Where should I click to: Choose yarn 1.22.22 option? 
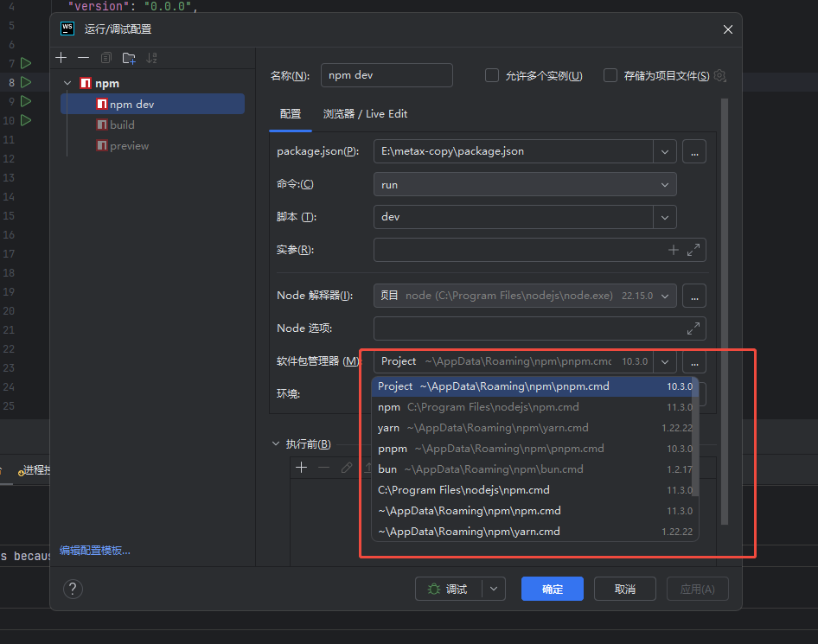(x=532, y=428)
